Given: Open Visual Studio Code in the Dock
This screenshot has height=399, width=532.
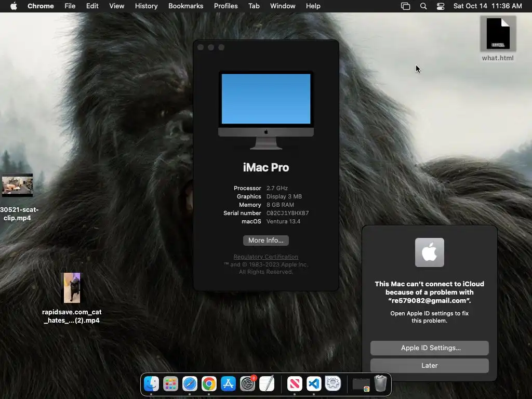Looking at the screenshot, I should pos(314,384).
